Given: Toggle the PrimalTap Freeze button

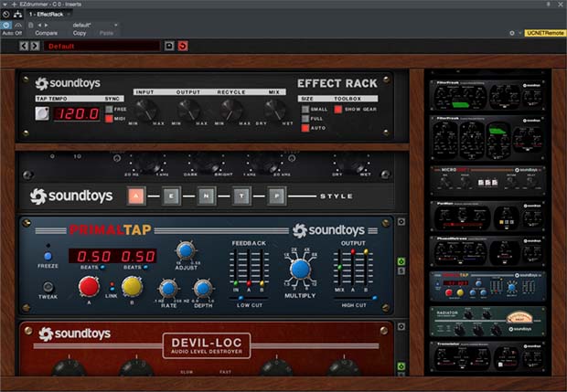Looking at the screenshot, I should pyautogui.click(x=48, y=256).
